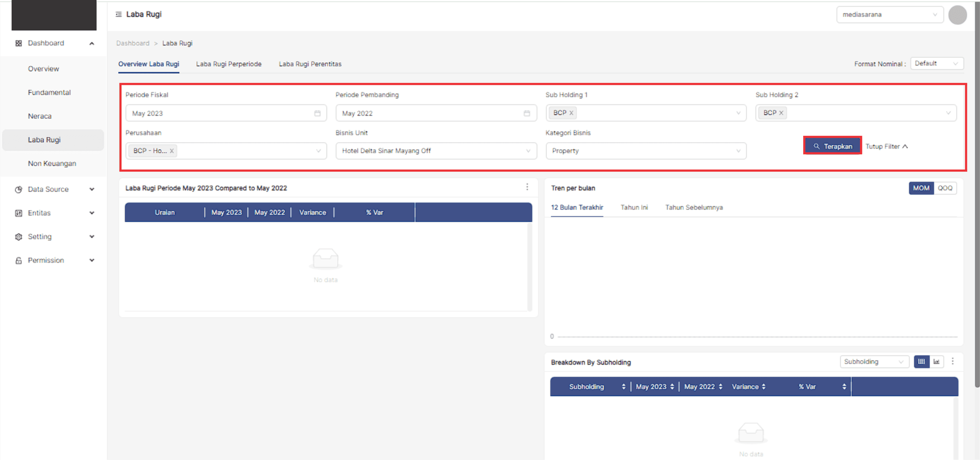Sort by Subholding column
Image resolution: width=980 pixels, height=460 pixels.
623,387
